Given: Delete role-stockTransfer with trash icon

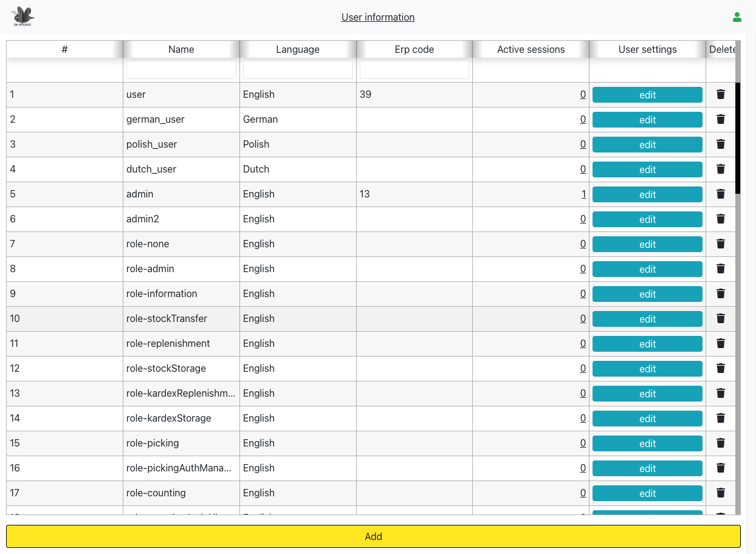Looking at the screenshot, I should coord(721,318).
